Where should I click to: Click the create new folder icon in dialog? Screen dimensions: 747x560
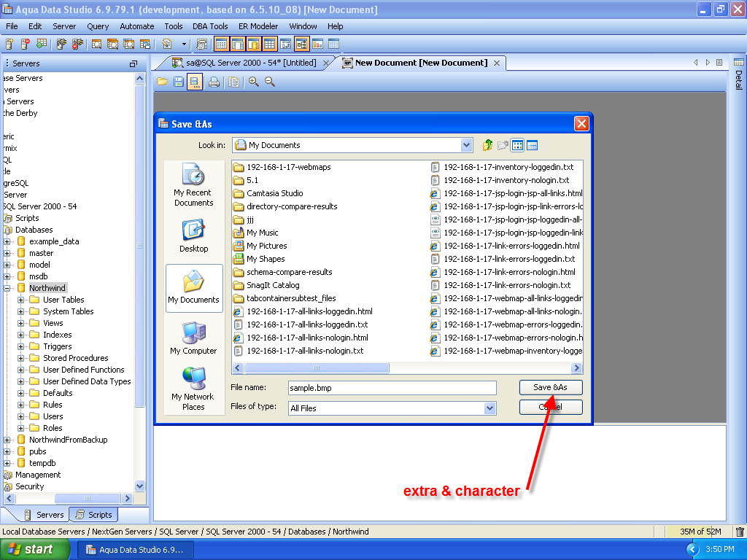[503, 145]
